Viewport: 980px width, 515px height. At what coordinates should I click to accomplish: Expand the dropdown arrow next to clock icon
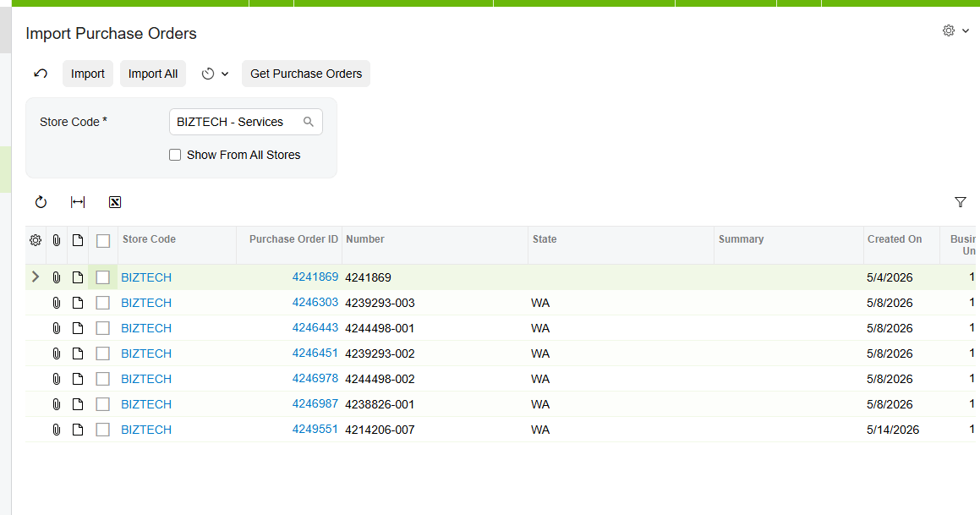(225, 74)
